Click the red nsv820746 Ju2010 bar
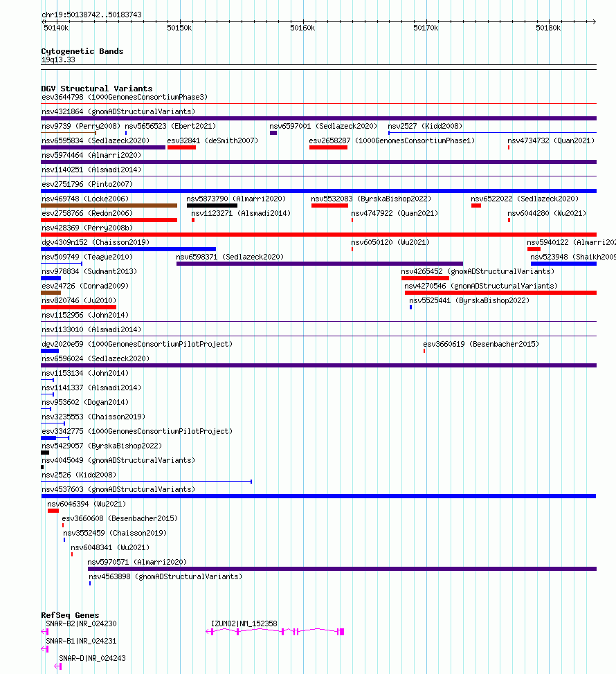This screenshot has height=674, width=616. tap(79, 307)
